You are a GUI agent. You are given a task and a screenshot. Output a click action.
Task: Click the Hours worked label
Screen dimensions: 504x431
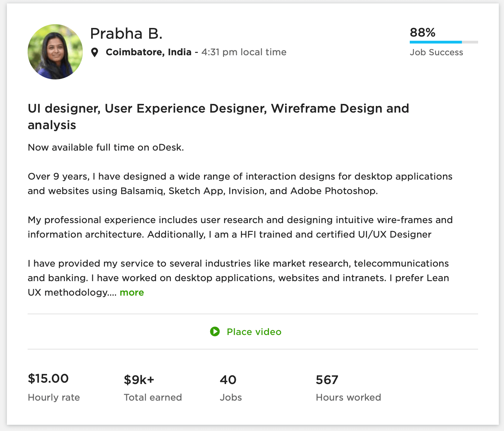pos(348,398)
